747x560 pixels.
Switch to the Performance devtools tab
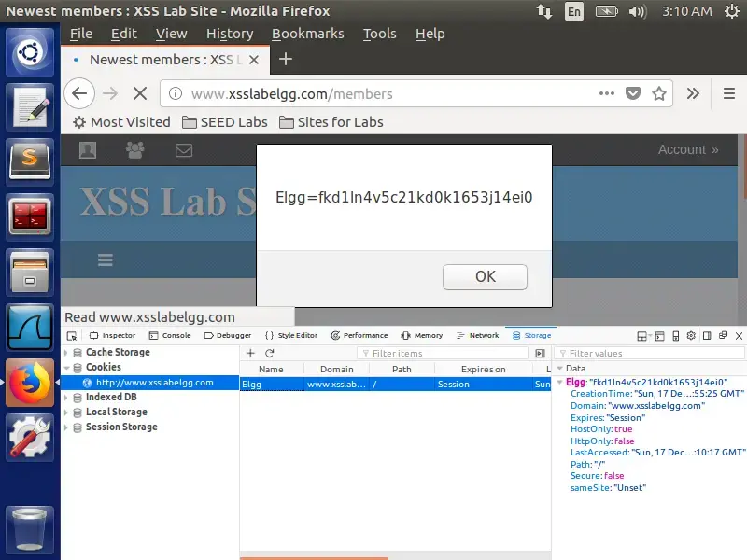click(359, 336)
